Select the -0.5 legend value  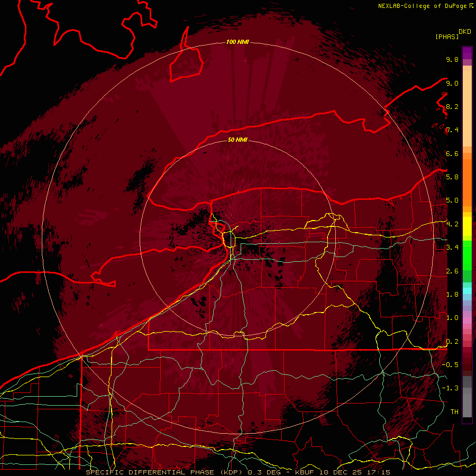450,364
